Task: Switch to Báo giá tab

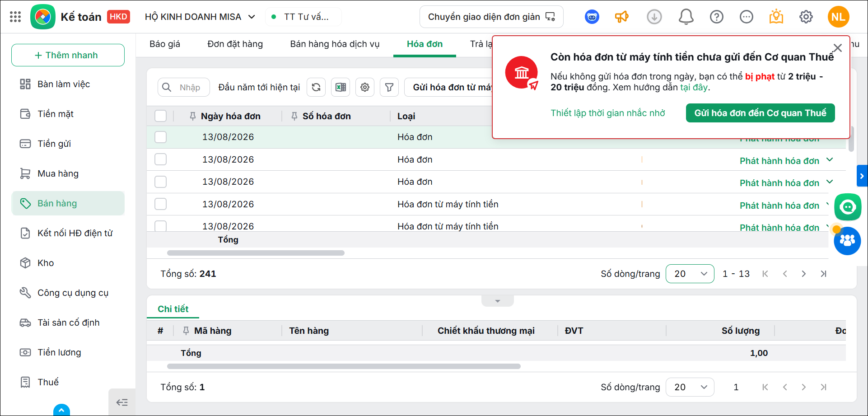Action: [165, 44]
